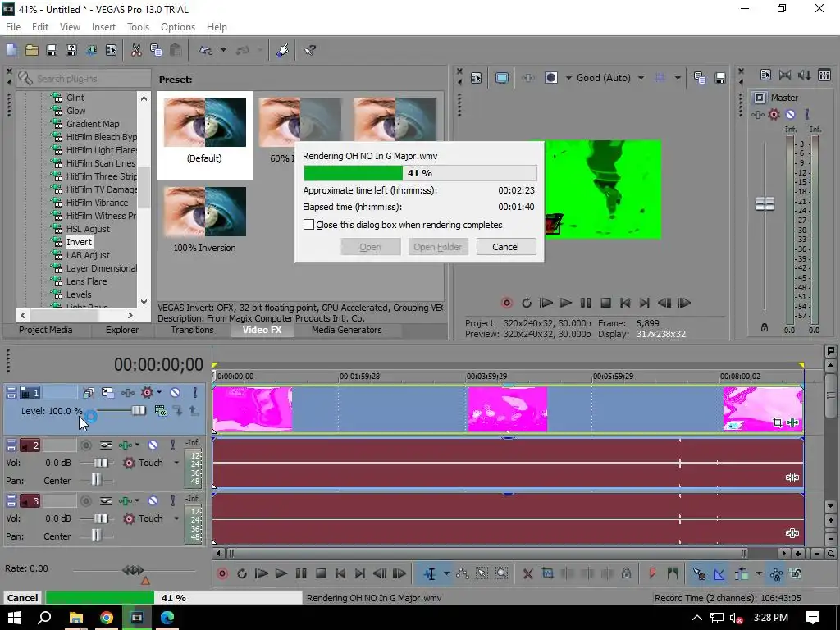The width and height of the screenshot is (840, 630).
Task: Open track 1 Track FX dropdown arrow
Action: click(159, 393)
